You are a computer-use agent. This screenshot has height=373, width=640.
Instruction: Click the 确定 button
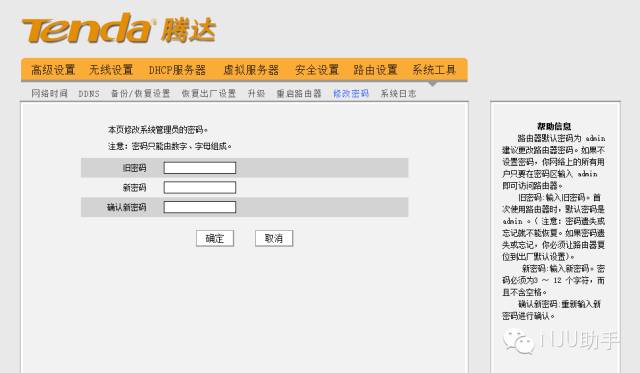tap(215, 238)
